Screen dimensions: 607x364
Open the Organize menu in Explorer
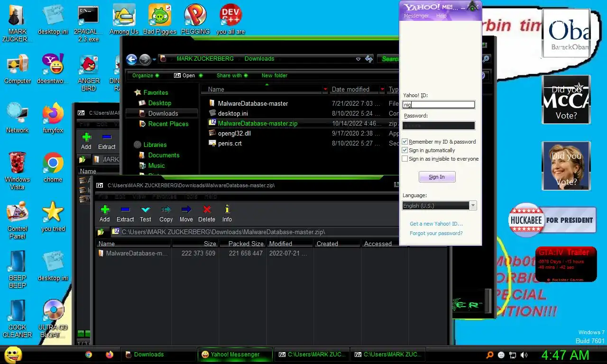pyautogui.click(x=145, y=75)
